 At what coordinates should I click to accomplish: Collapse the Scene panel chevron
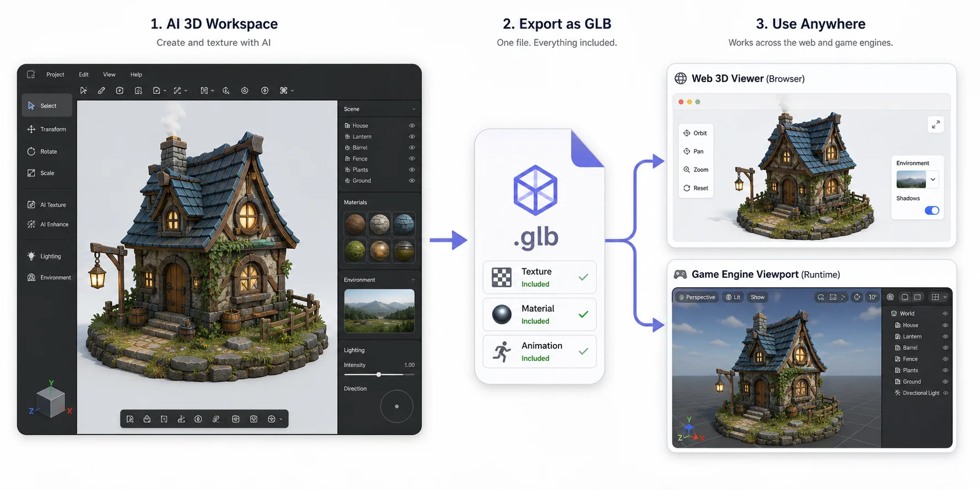click(x=413, y=109)
